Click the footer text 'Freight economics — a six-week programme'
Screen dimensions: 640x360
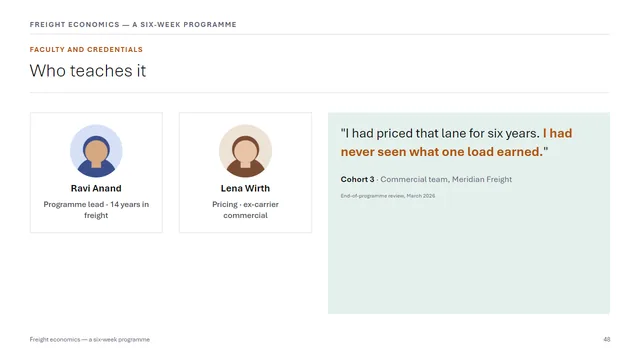pos(90,339)
